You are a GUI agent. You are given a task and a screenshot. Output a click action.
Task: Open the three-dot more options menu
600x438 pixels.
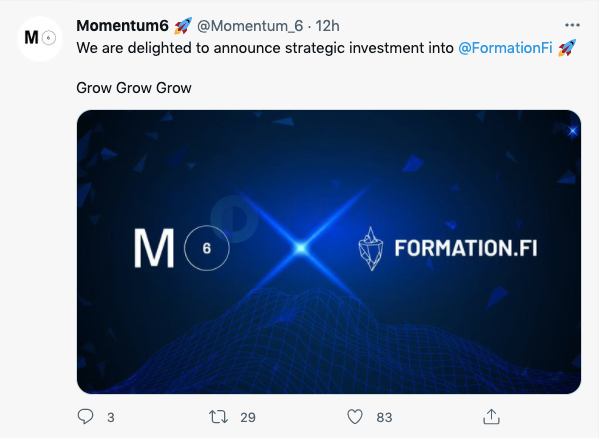click(572, 25)
